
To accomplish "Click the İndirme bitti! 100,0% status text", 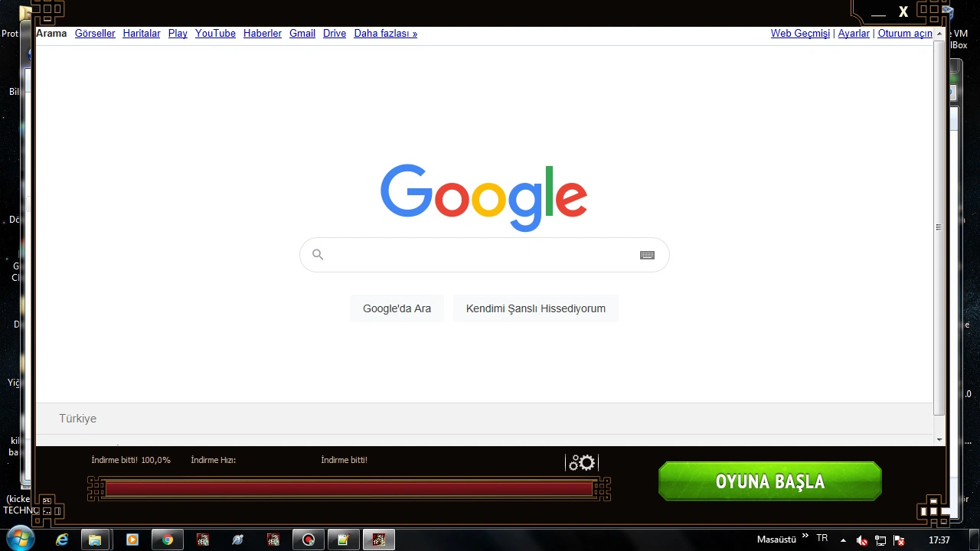I will point(131,460).
